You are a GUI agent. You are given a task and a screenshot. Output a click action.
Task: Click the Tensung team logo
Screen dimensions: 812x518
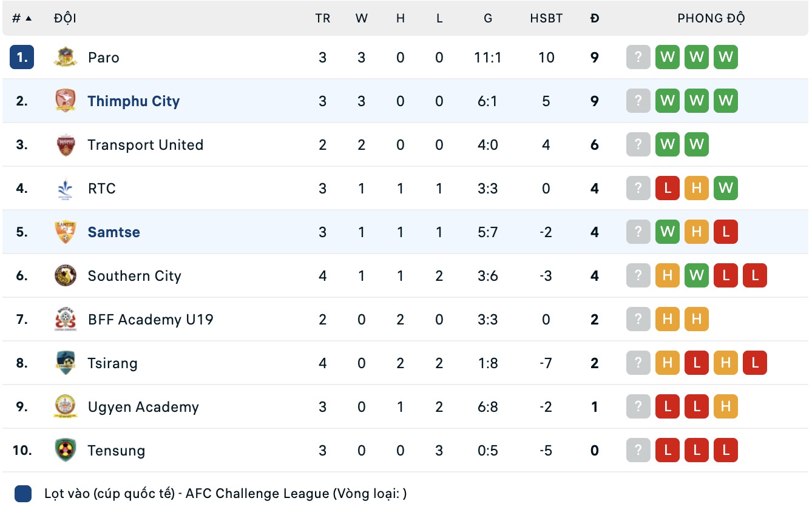(x=65, y=451)
